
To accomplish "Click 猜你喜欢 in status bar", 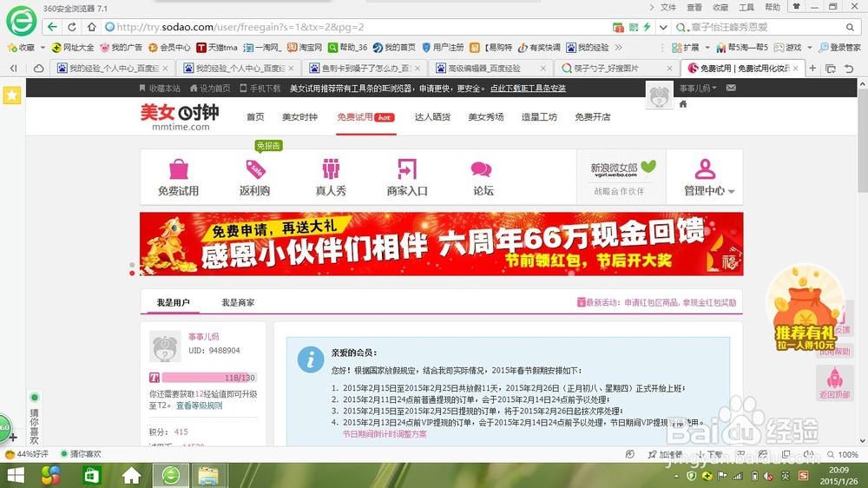I will click(x=81, y=454).
